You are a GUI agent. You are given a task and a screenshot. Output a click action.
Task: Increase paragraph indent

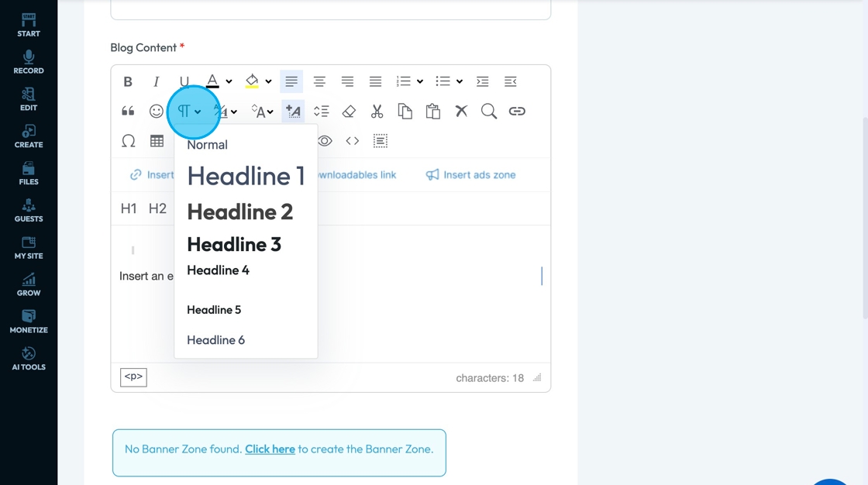(483, 82)
